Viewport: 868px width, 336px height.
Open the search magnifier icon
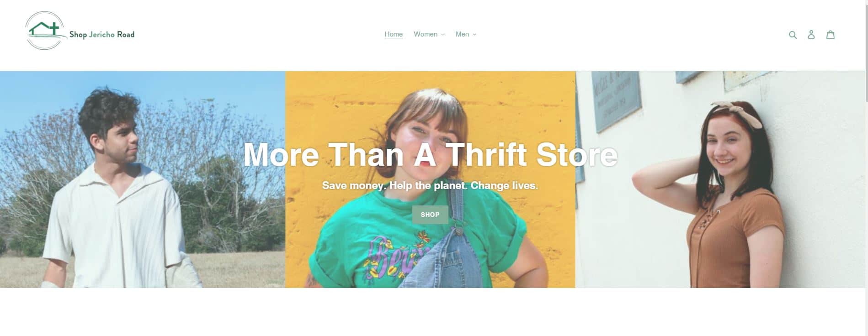(793, 35)
